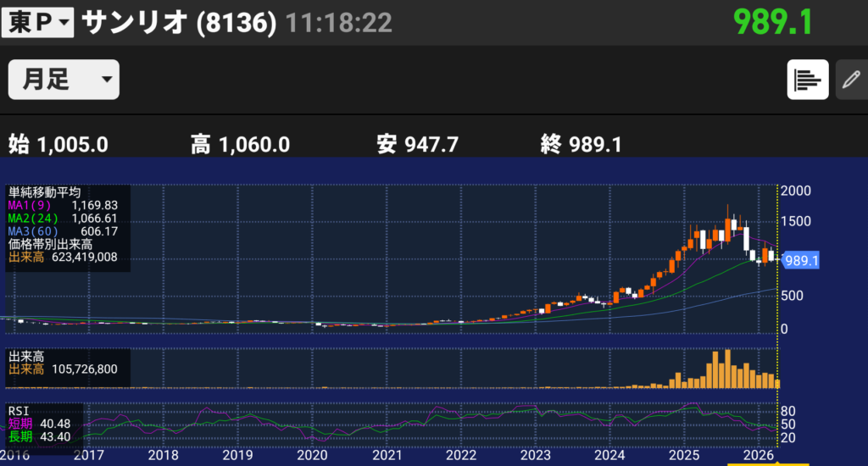The image size is (868, 466).
Task: Toggle the price-band volume display icon
Action: (807, 80)
